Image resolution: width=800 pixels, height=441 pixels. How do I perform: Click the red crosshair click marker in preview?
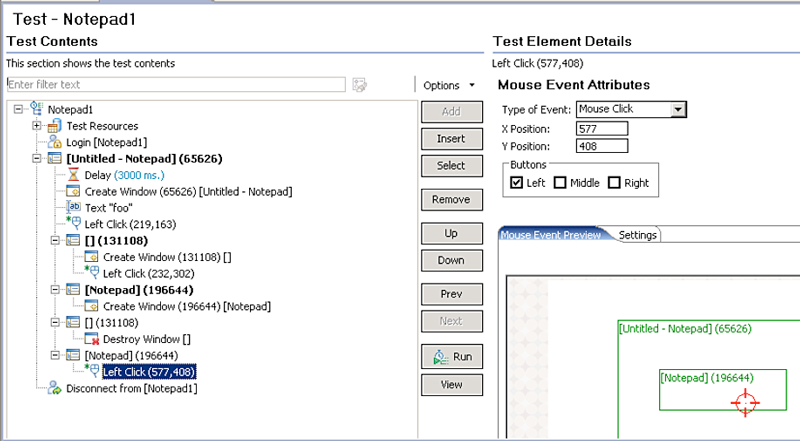point(745,402)
